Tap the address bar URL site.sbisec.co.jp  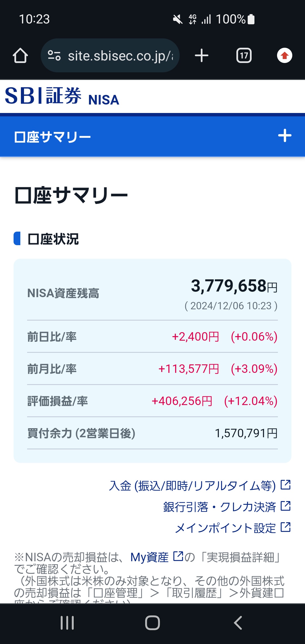coord(121,56)
